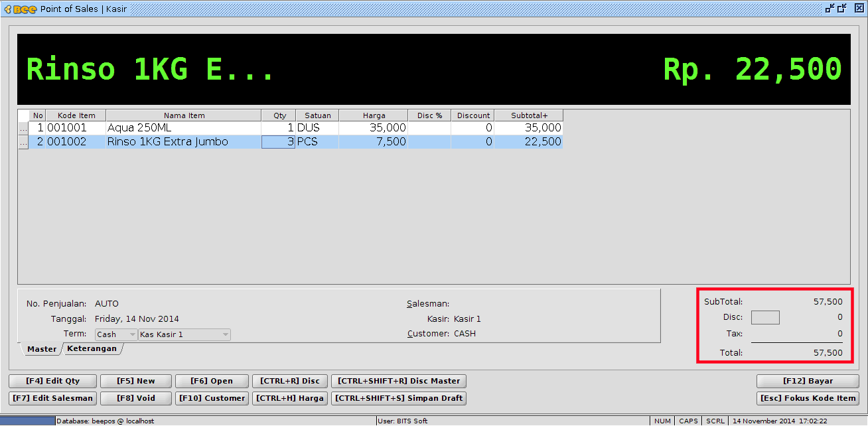868x426 pixels.
Task: Click the Harga column header
Action: [x=374, y=115]
